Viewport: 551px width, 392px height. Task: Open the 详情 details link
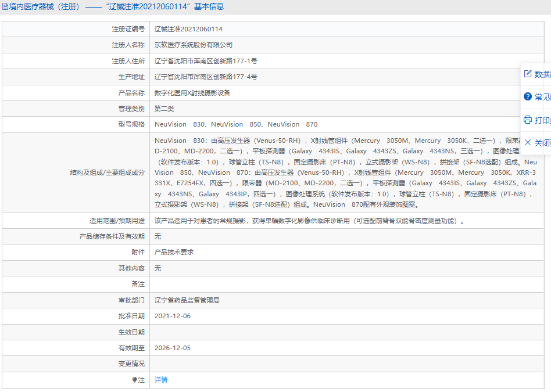(161, 380)
